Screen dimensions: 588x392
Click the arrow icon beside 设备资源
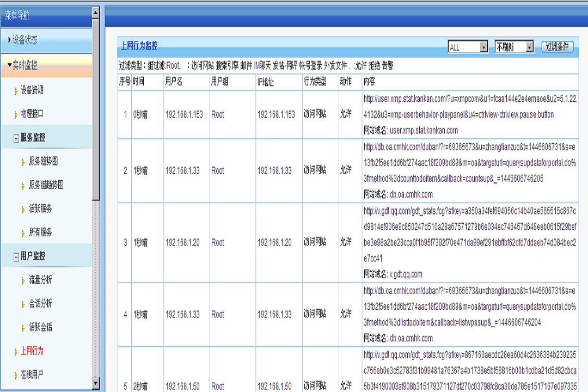point(15,91)
